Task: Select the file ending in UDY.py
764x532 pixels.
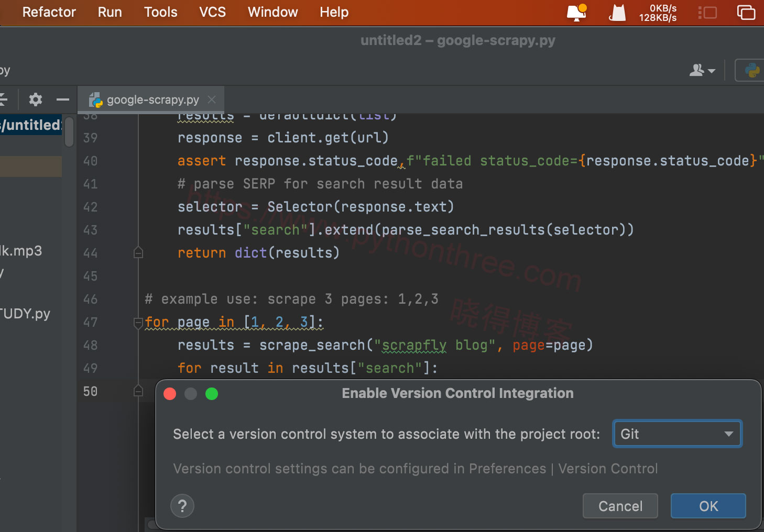Action: click(25, 314)
